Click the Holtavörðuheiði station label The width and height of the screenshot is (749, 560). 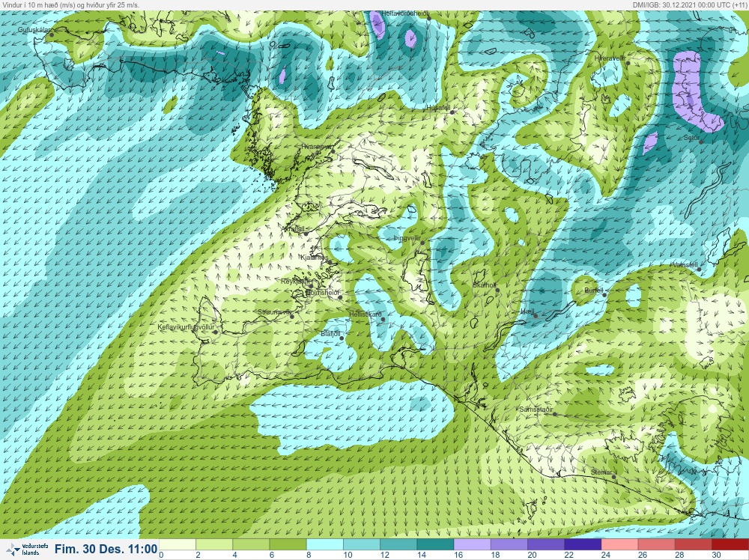[404, 13]
